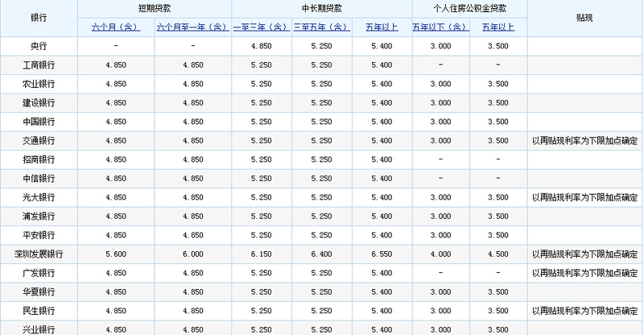This screenshot has width=644, height=335.
Task: Select 6.550 in the 深圳发展银行 row
Action: 382,254
